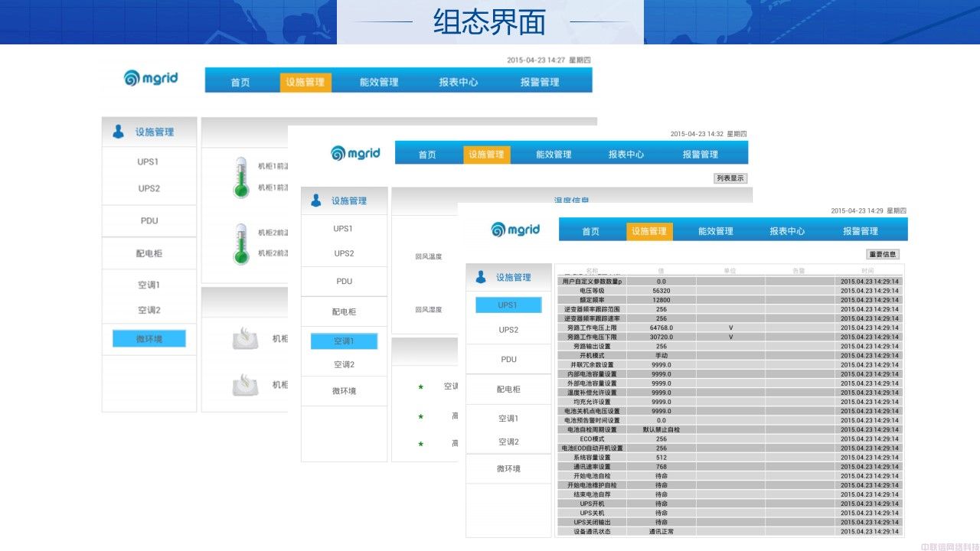The width and height of the screenshot is (980, 551).
Task: Choose 配电柜 in the middle window sidebar
Action: (x=345, y=312)
